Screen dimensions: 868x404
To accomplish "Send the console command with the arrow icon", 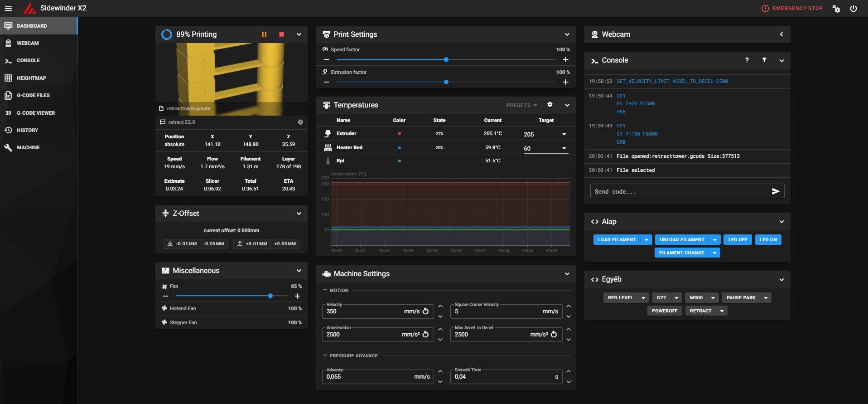I will (776, 191).
